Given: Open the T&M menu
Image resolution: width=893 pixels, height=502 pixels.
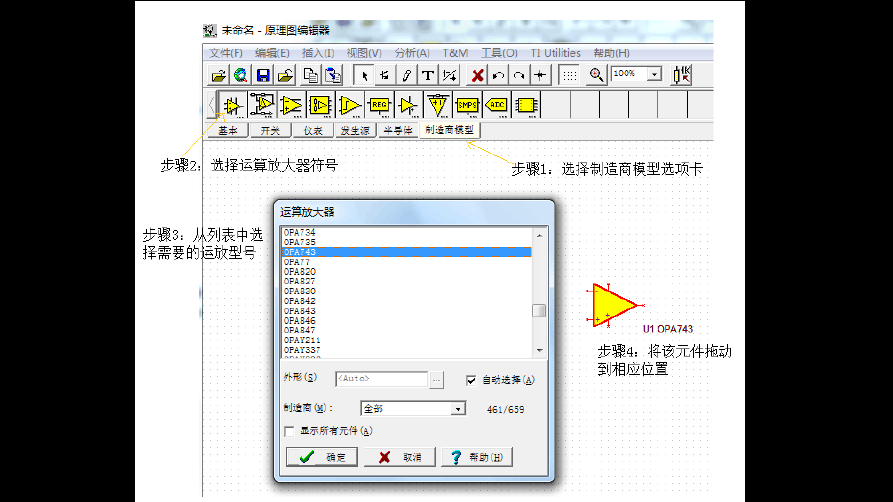Looking at the screenshot, I should [455, 53].
